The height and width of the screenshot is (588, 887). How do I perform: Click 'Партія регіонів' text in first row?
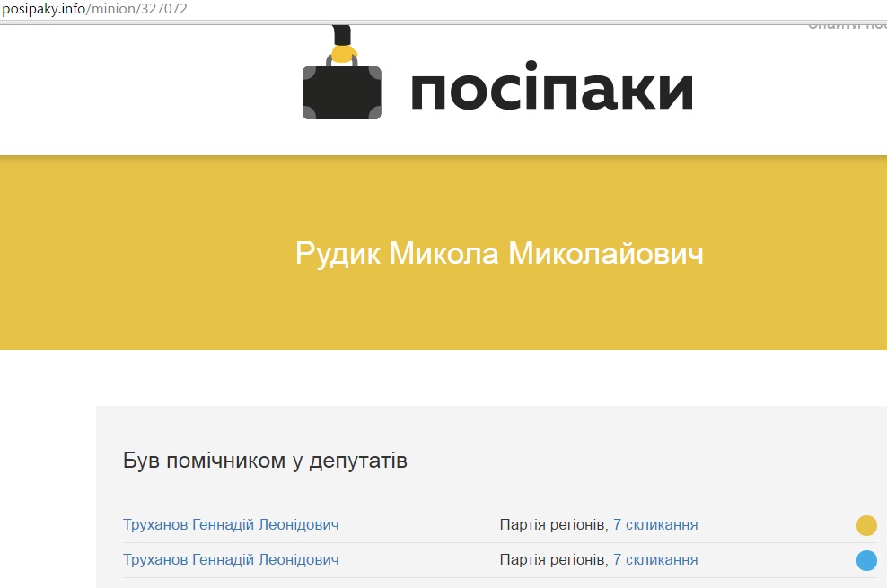[x=552, y=525]
